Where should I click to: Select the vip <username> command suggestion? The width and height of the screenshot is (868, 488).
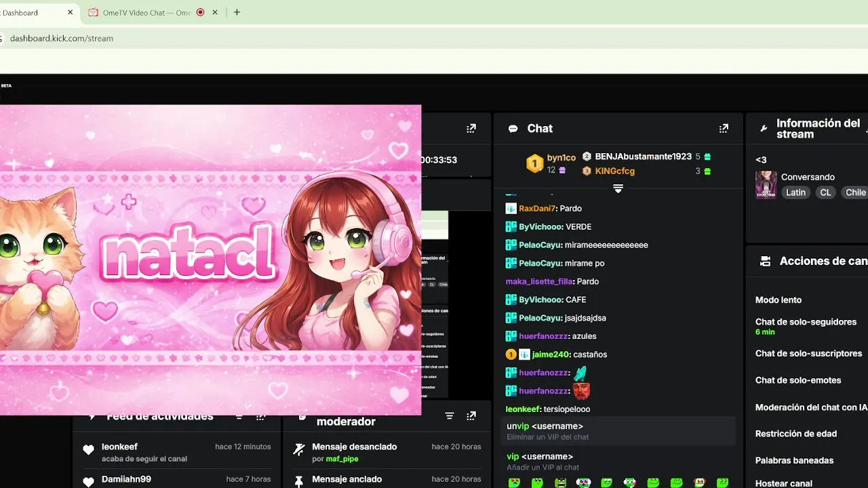tap(618, 462)
